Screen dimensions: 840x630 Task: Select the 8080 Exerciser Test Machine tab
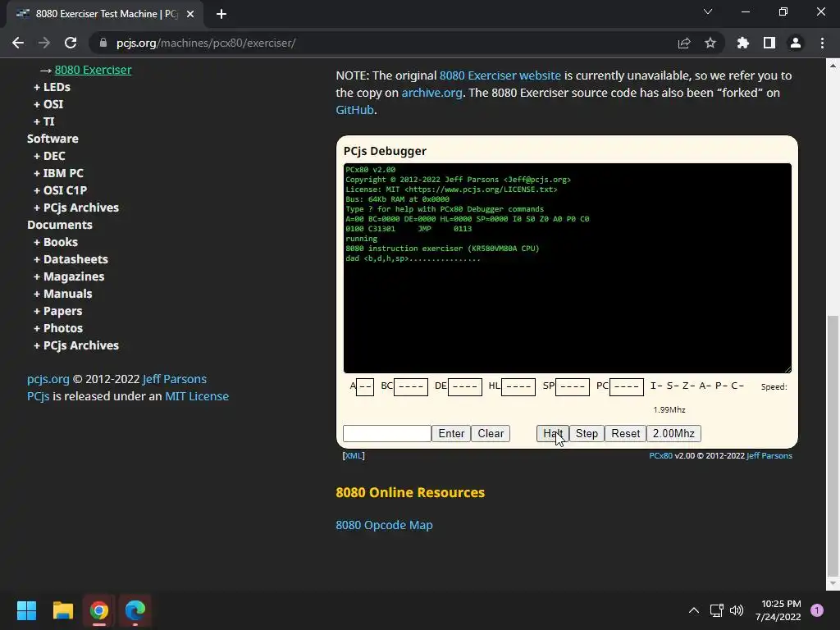104,14
